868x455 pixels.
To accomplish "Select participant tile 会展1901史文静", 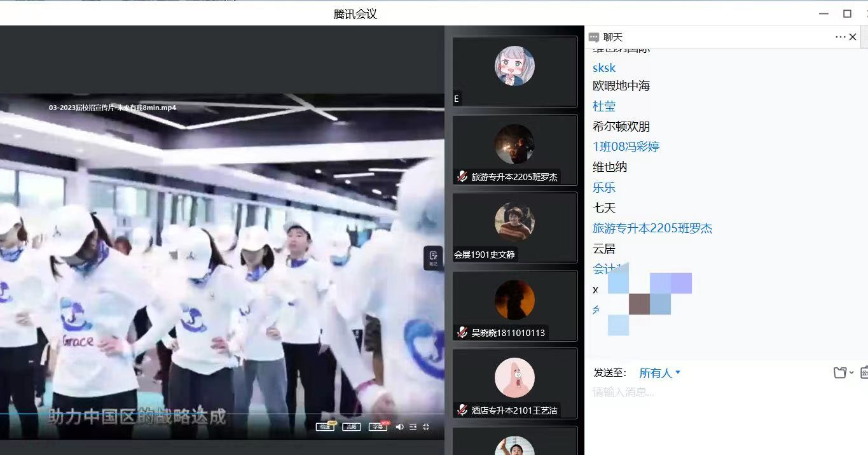I will (x=514, y=227).
